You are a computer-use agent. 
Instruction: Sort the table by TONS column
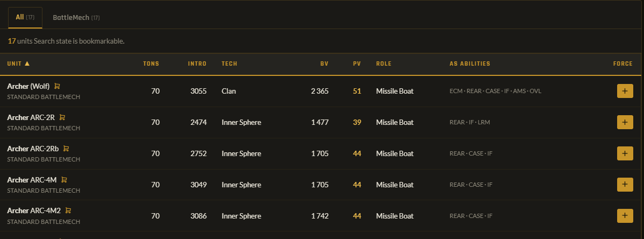point(151,64)
